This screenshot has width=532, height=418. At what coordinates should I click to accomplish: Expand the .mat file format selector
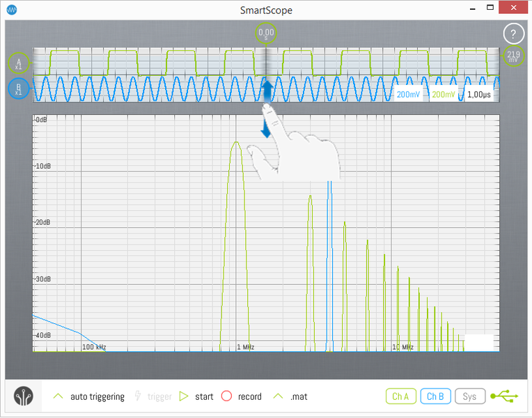[278, 396]
